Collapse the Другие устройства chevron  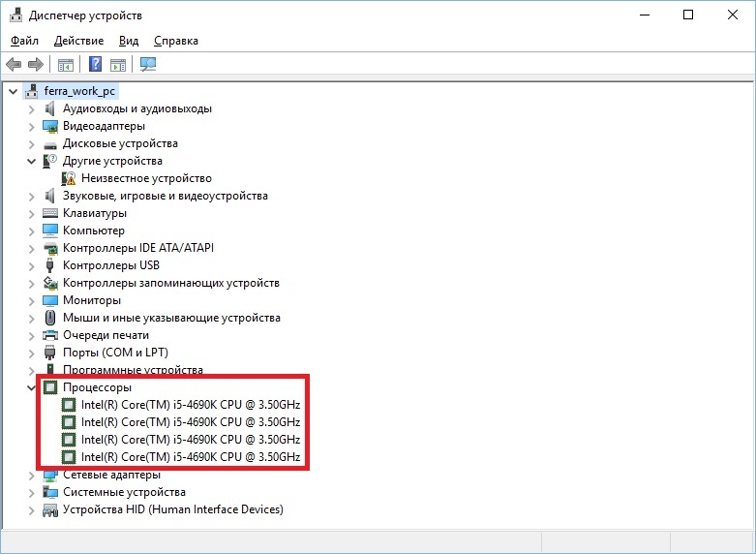[31, 161]
